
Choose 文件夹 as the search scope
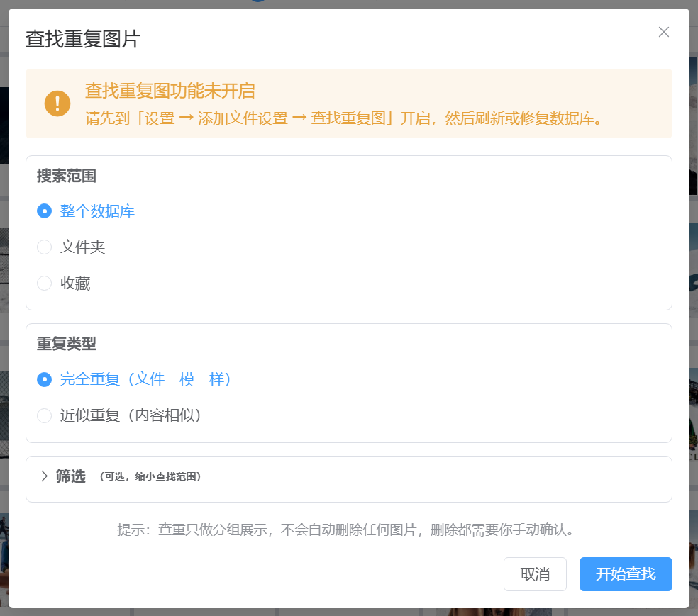pos(71,247)
